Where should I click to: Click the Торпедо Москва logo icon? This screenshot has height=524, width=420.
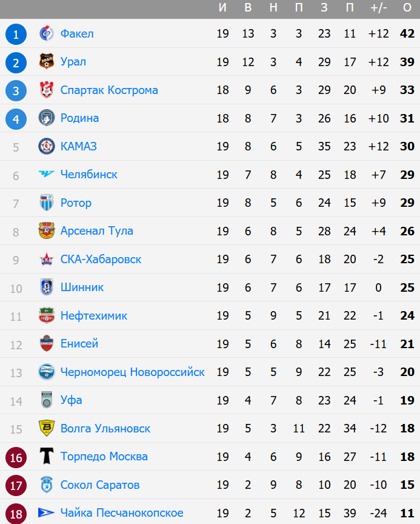47,457
